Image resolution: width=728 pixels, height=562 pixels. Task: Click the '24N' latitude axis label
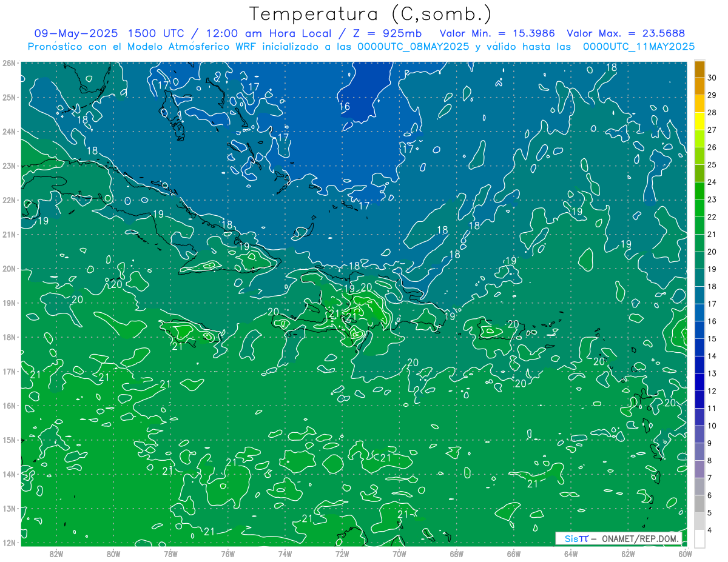click(x=9, y=132)
